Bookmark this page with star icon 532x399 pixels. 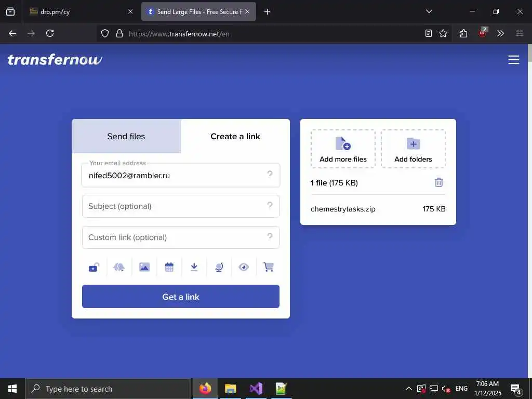[443, 33]
